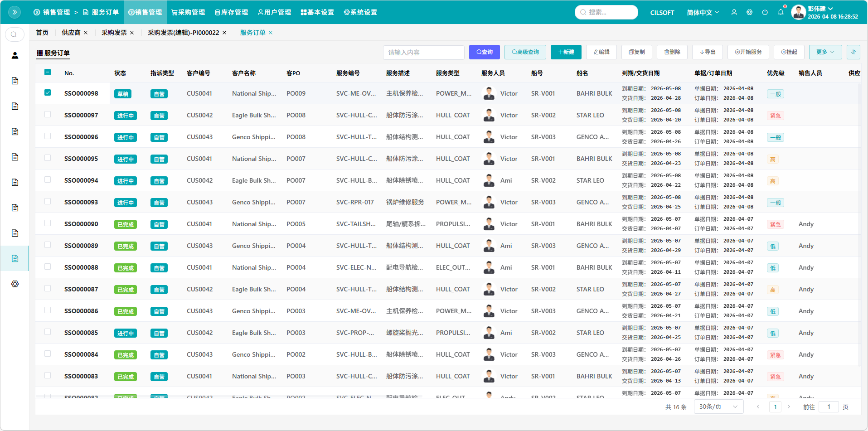Switch to the 供应商 tab

pyautogui.click(x=71, y=33)
